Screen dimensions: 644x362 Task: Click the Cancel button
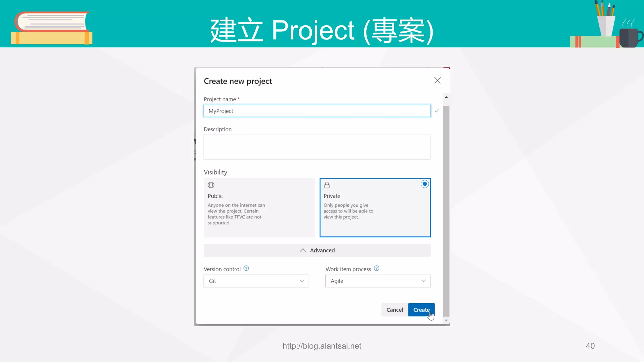[x=394, y=310]
